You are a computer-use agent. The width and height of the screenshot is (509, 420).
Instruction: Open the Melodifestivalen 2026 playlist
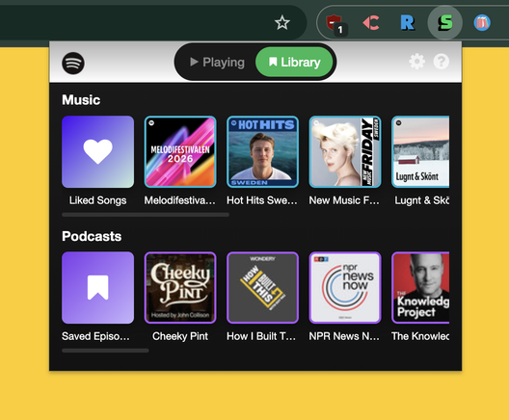click(180, 152)
